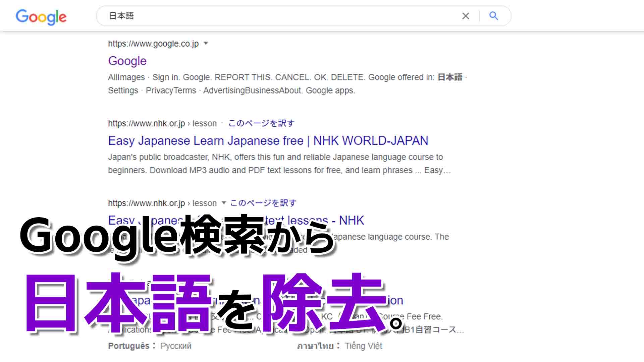Open 'Easy Japanese Learn Japanese free' result
Image resolution: width=644 pixels, height=362 pixels.
point(268,141)
